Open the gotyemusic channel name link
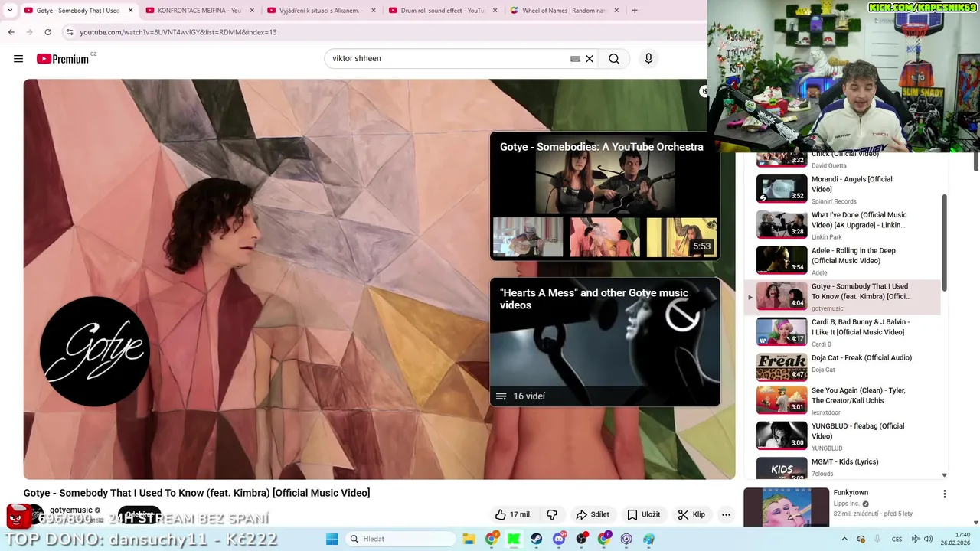The image size is (980, 551). (x=71, y=510)
